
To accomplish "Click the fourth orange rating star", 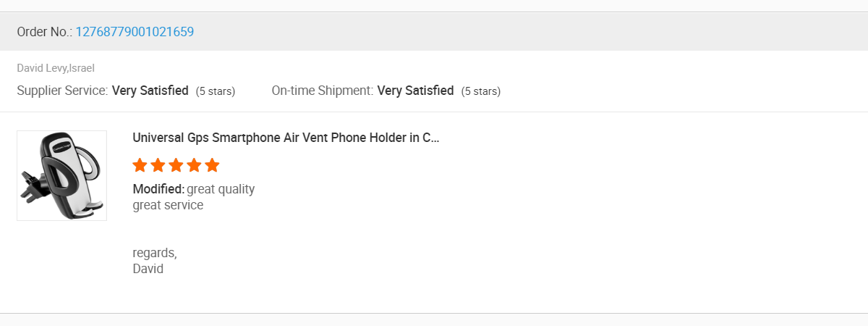I will 194,166.
